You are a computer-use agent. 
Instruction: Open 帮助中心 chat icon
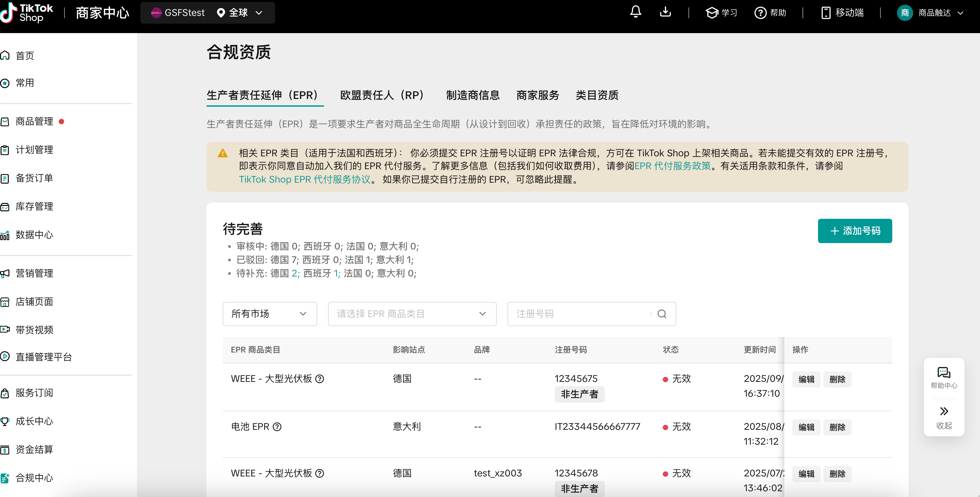coord(944,373)
